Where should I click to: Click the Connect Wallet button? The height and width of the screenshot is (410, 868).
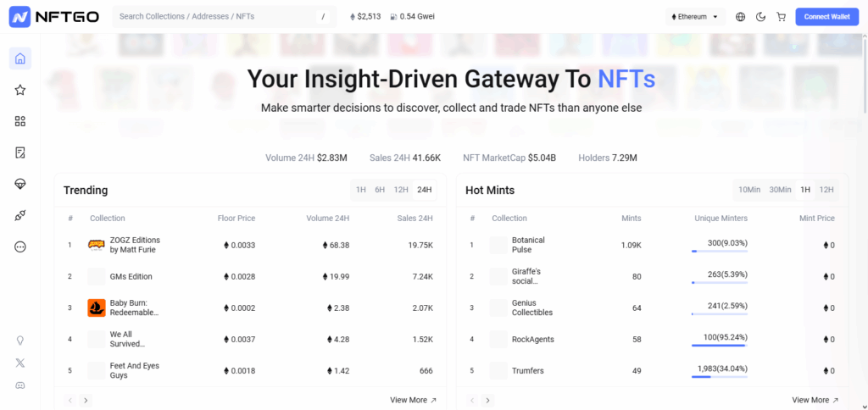827,17
